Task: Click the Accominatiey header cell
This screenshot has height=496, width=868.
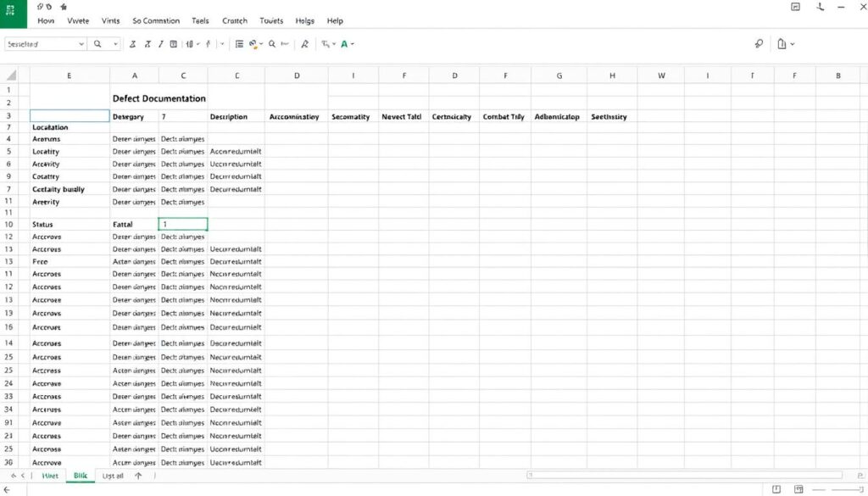Action: [296, 116]
